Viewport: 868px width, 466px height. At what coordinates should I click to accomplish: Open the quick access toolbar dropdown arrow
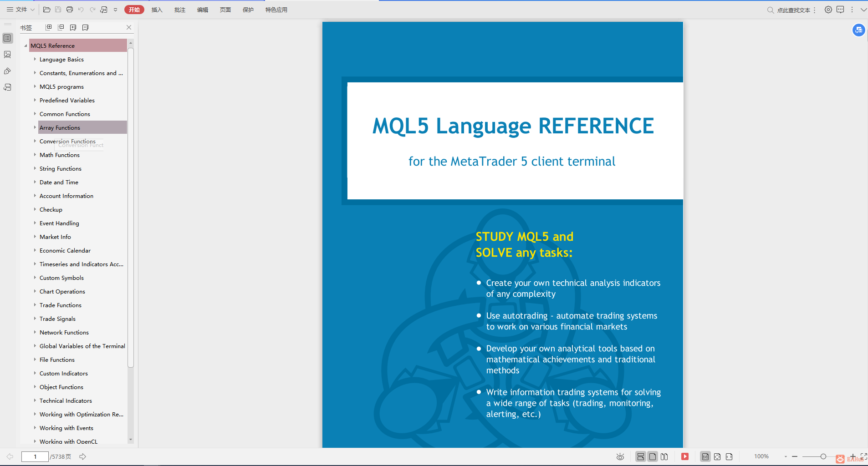[x=115, y=10]
